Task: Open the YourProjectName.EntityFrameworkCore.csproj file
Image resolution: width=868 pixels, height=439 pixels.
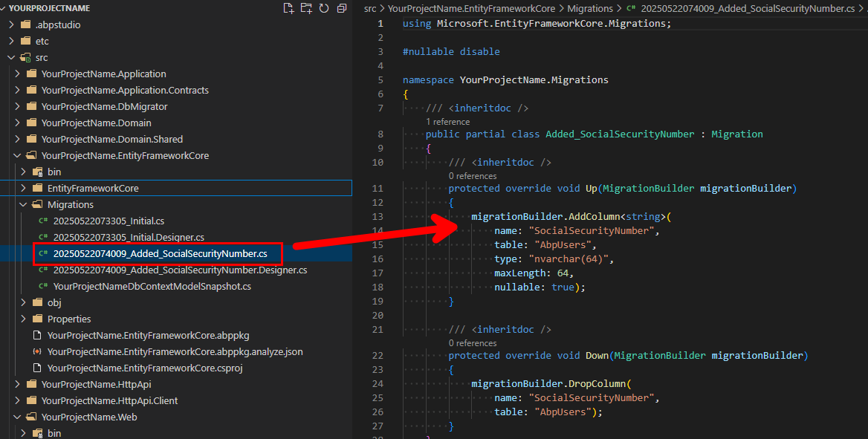Action: 145,368
